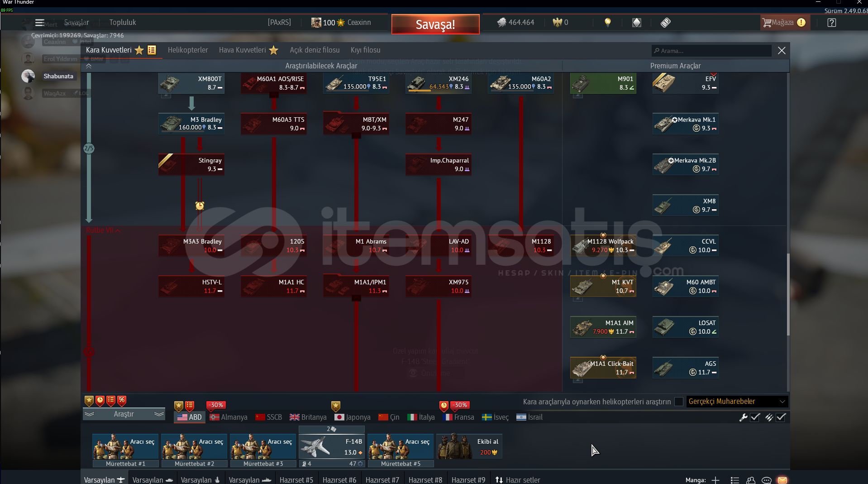This screenshot has height=484, width=868.
Task: Collapse the Rütbe VII rank section
Action: [103, 230]
